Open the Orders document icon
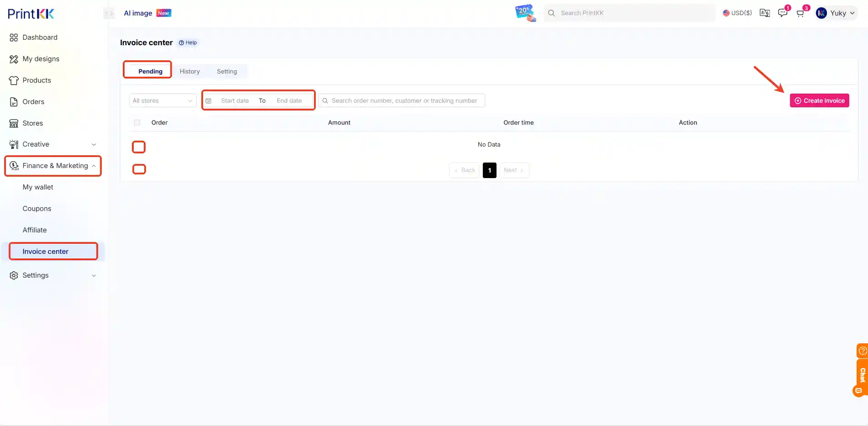This screenshot has width=868, height=426. tap(13, 102)
